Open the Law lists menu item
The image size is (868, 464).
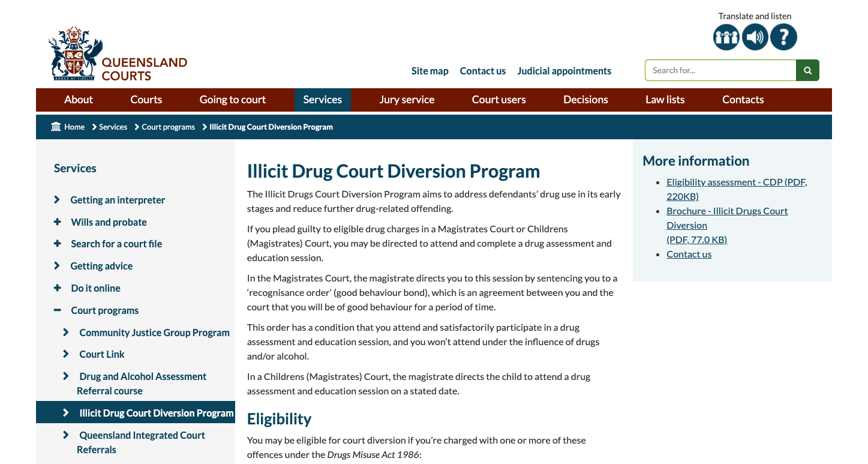(x=665, y=100)
